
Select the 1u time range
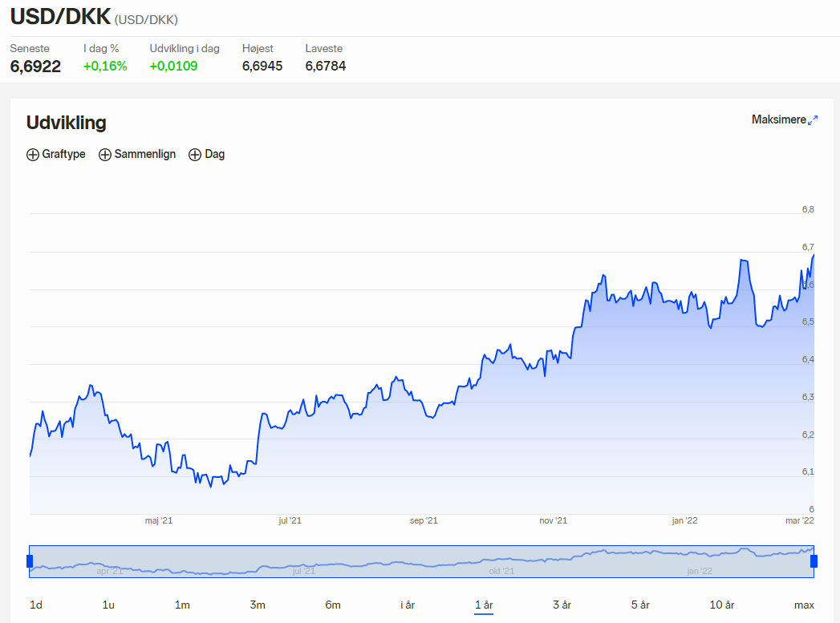108,605
